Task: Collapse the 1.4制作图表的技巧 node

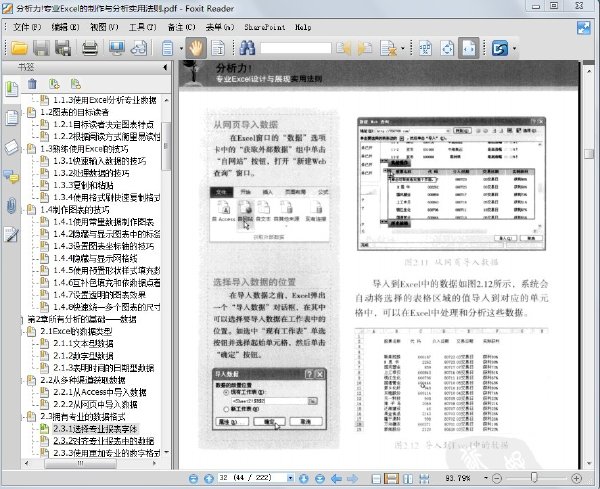Action: (x=23, y=210)
